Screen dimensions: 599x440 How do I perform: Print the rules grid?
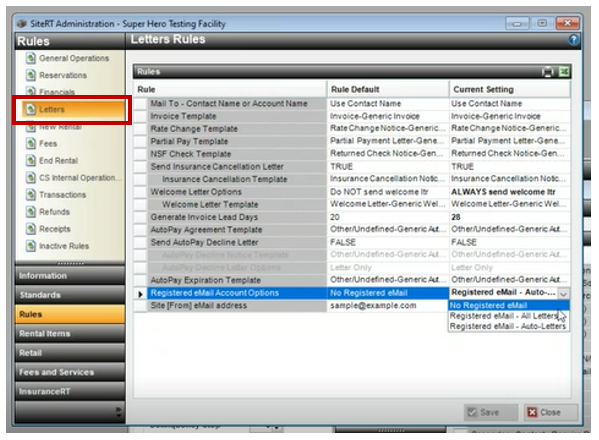(548, 72)
